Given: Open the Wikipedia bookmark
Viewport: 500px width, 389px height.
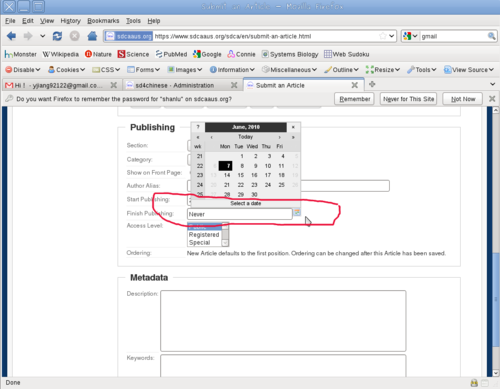Looking at the screenshot, I should [x=61, y=54].
